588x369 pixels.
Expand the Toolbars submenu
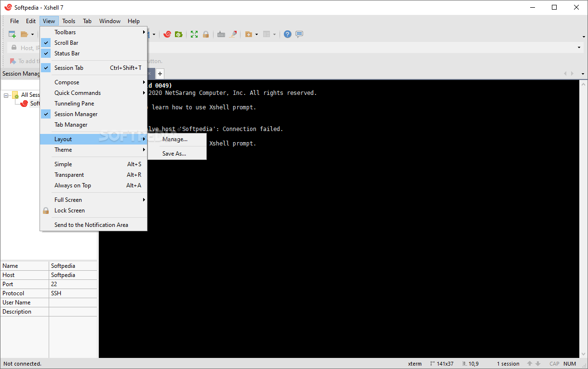tap(94, 32)
